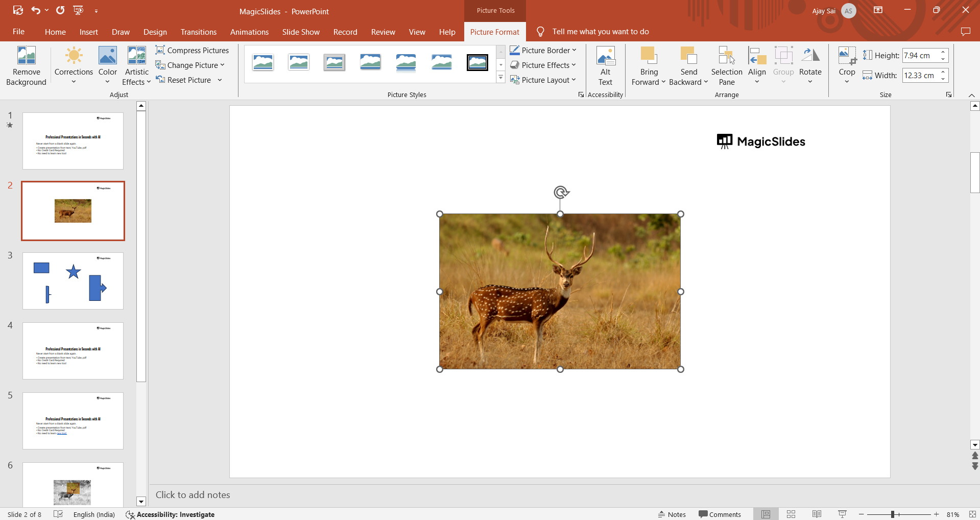Switch to the Design tab
Screen dimensions: 980x520
coord(155,32)
